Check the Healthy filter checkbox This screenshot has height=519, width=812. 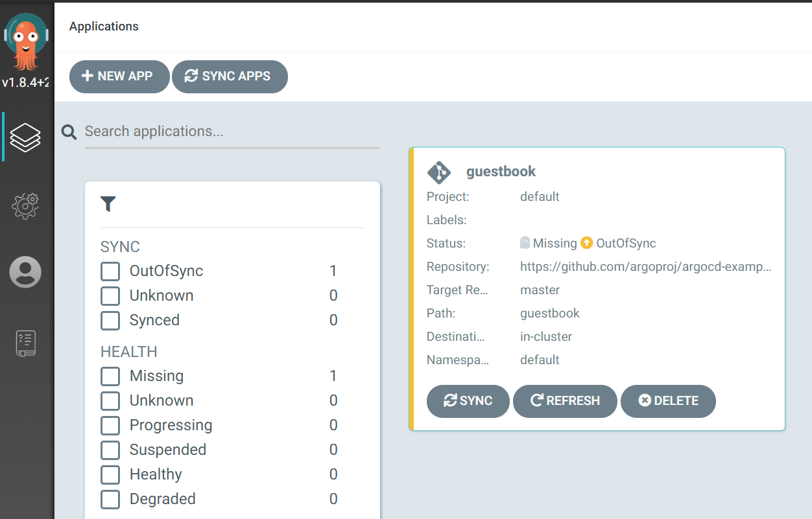110,475
